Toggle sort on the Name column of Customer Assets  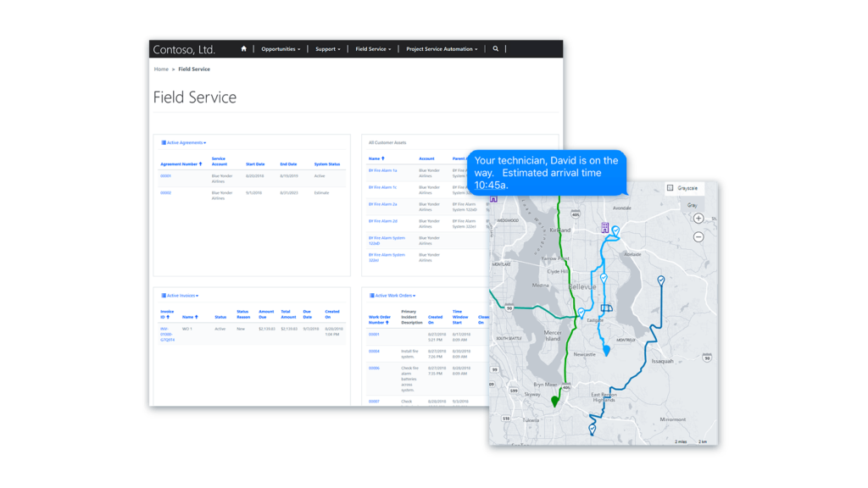pos(376,158)
